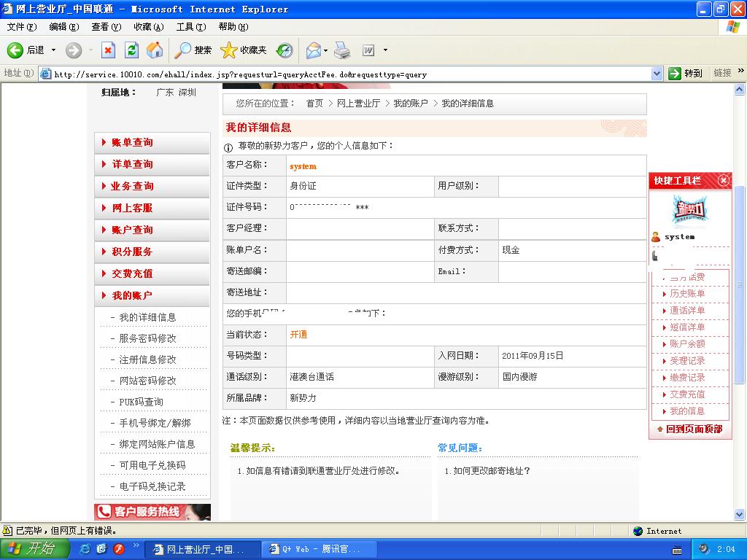The height and width of the screenshot is (560, 747).
Task: Click the Mail toolbar icon
Action: pos(313,50)
